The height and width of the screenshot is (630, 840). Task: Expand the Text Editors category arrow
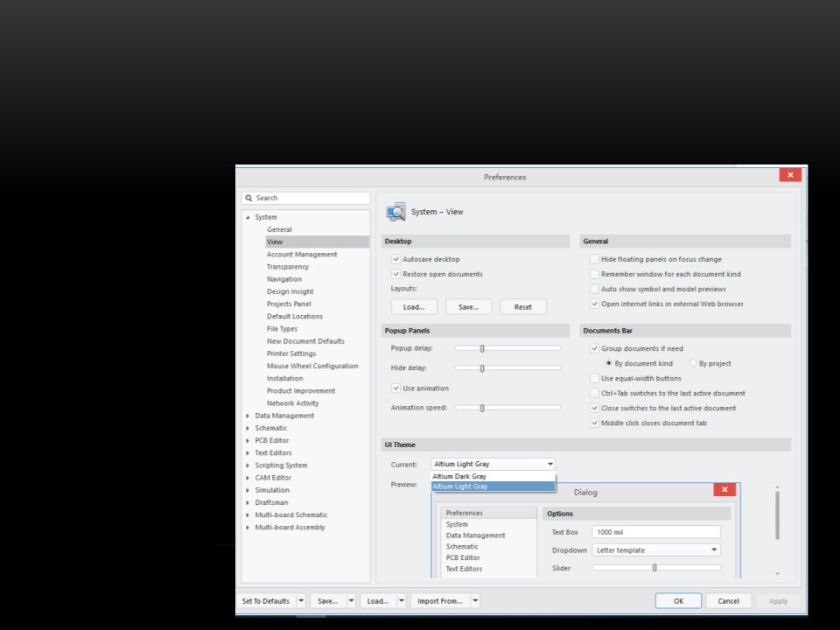click(x=248, y=452)
